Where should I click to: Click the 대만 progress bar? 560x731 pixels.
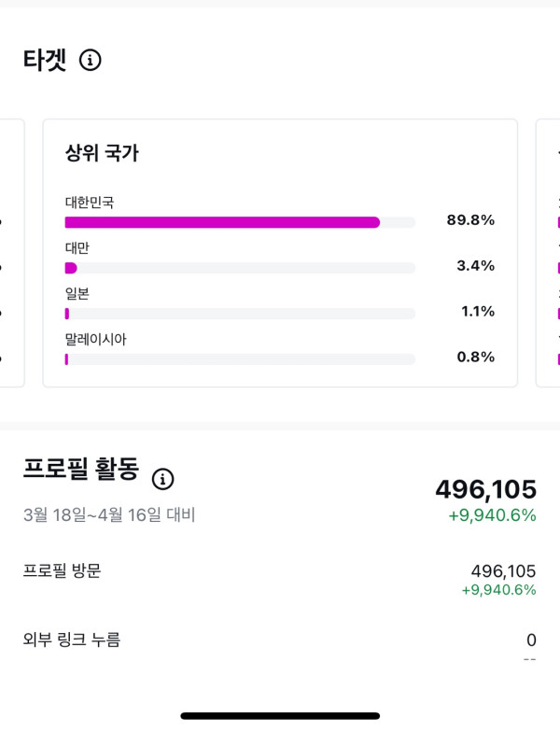[240, 268]
